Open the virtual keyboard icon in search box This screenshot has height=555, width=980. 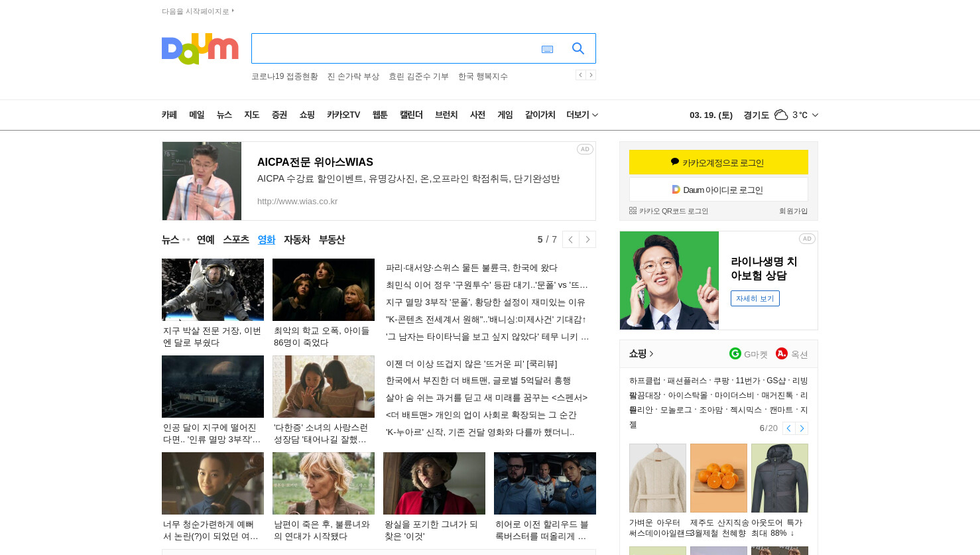click(x=547, y=49)
